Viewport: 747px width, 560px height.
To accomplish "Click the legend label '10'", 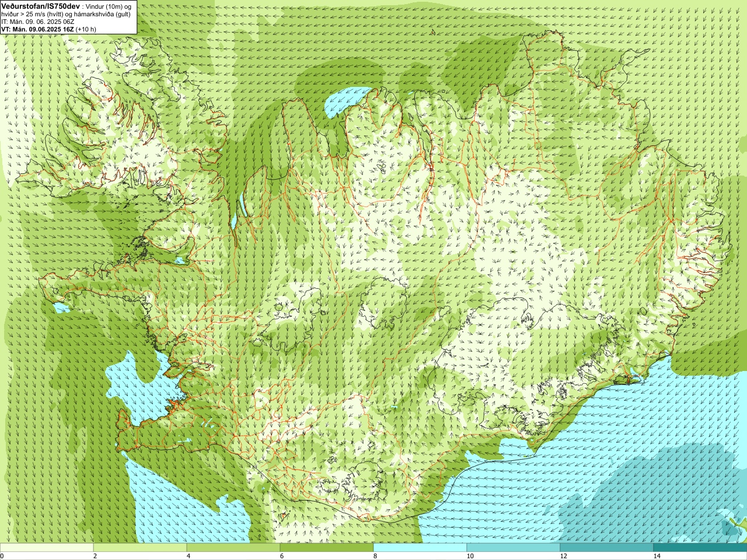I will [470, 556].
